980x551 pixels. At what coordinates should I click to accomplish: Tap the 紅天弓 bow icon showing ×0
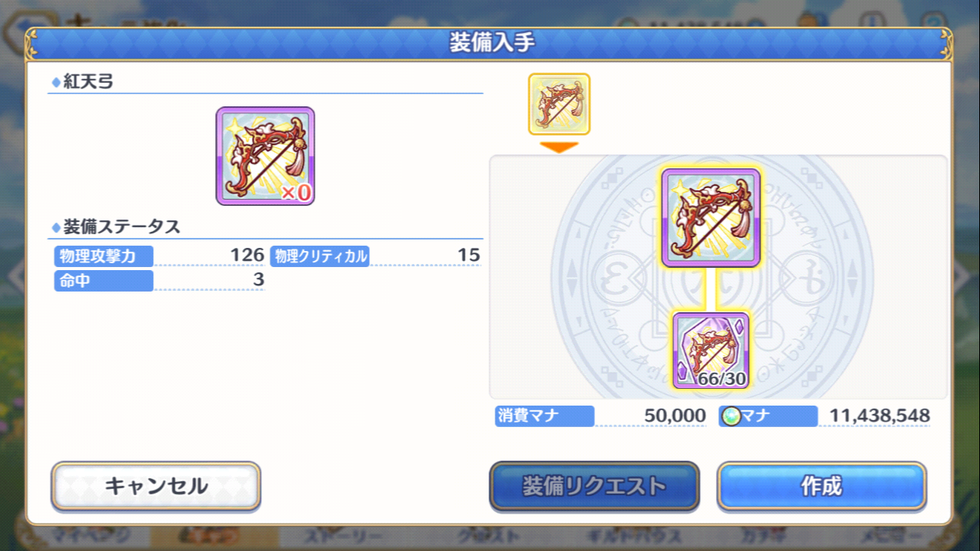click(265, 156)
